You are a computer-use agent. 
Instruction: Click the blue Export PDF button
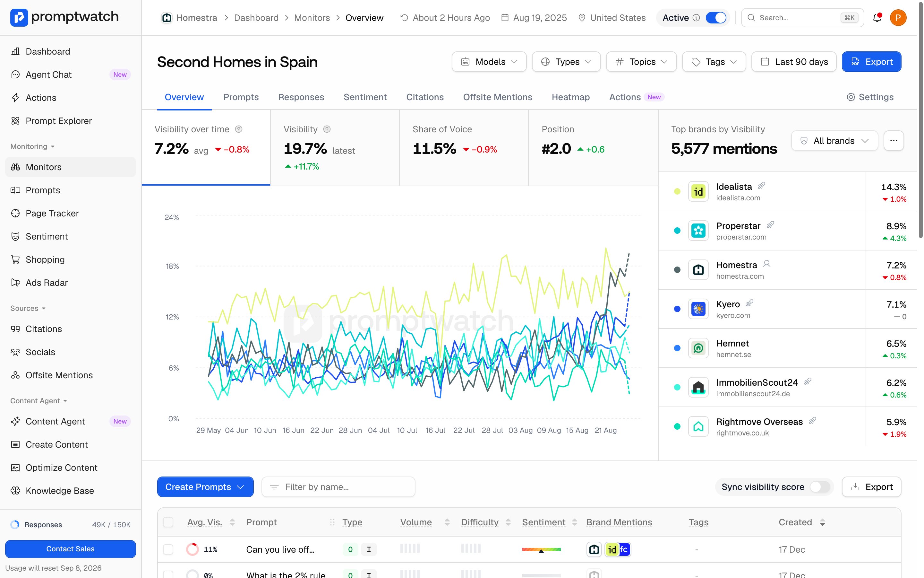pyautogui.click(x=871, y=62)
